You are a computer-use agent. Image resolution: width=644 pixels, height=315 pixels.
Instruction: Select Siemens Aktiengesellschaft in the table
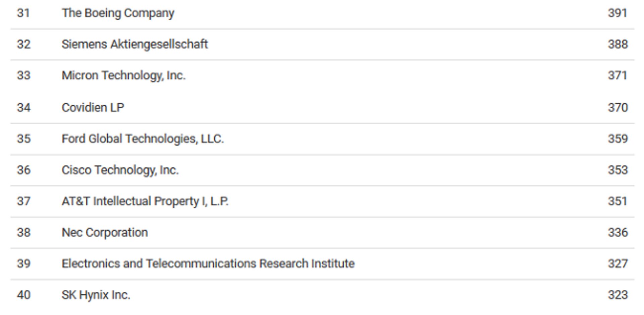pos(135,44)
